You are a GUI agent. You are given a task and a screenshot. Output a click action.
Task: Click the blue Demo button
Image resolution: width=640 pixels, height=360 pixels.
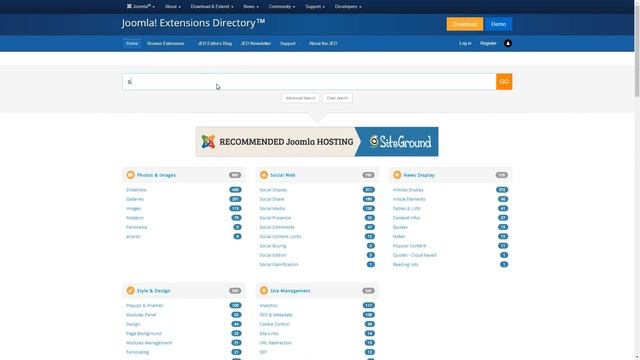pyautogui.click(x=498, y=24)
